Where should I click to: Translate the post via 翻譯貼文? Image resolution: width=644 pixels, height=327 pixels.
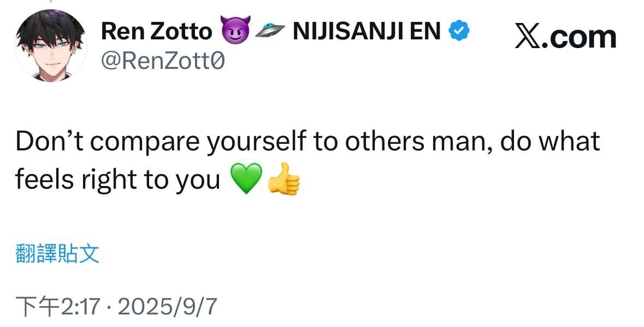point(57,254)
